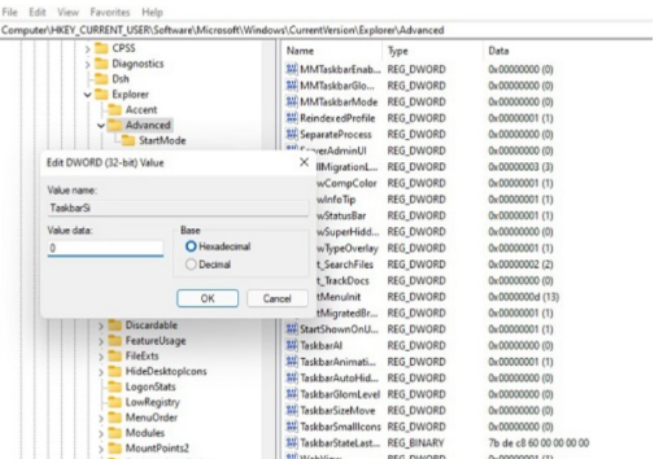Image resolution: width=654 pixels, height=465 pixels.
Task: Select the HideDesktopIcons folder icon
Action: pos(115,371)
